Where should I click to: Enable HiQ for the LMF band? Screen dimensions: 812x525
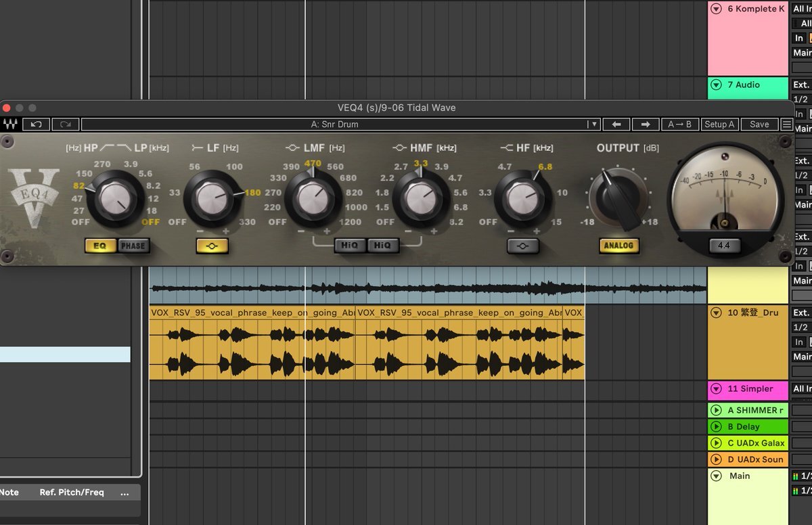(351, 246)
